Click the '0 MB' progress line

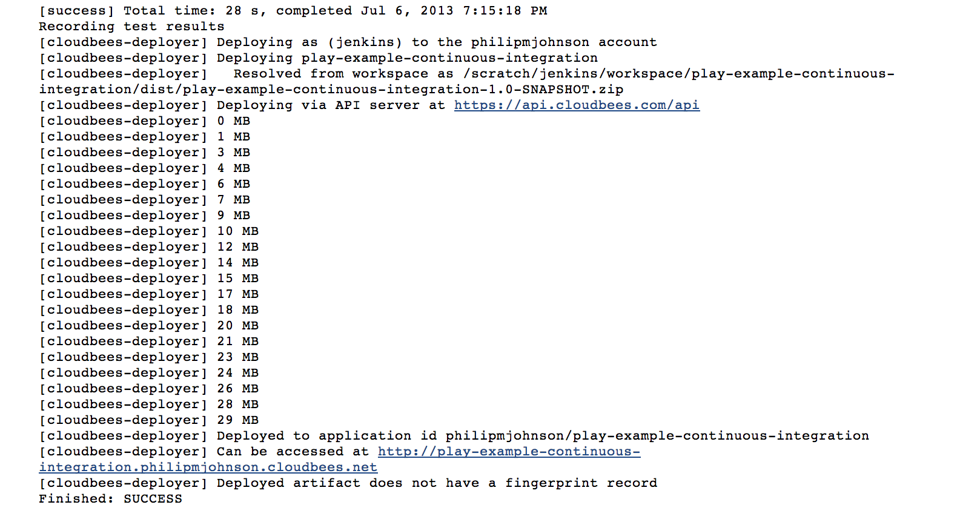coord(145,121)
